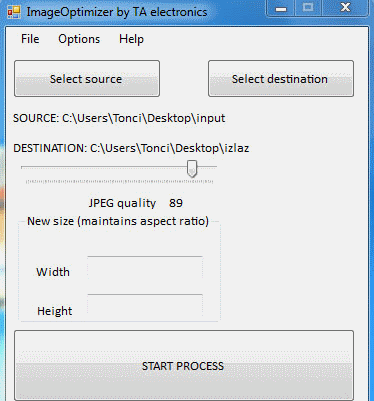Minimize the ImageOptimizer window
The image size is (374, 401).
point(281,8)
